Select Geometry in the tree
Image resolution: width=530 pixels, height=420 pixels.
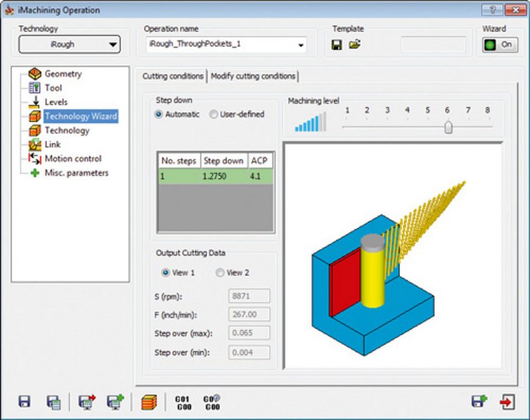63,74
